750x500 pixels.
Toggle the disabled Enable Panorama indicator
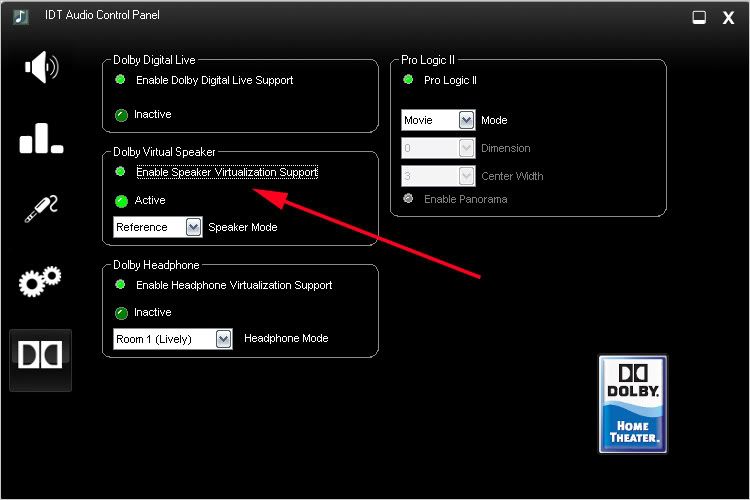408,198
